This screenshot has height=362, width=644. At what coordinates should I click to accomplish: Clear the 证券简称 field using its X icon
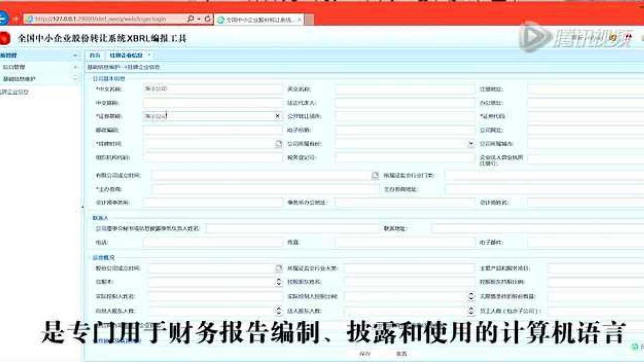277,116
